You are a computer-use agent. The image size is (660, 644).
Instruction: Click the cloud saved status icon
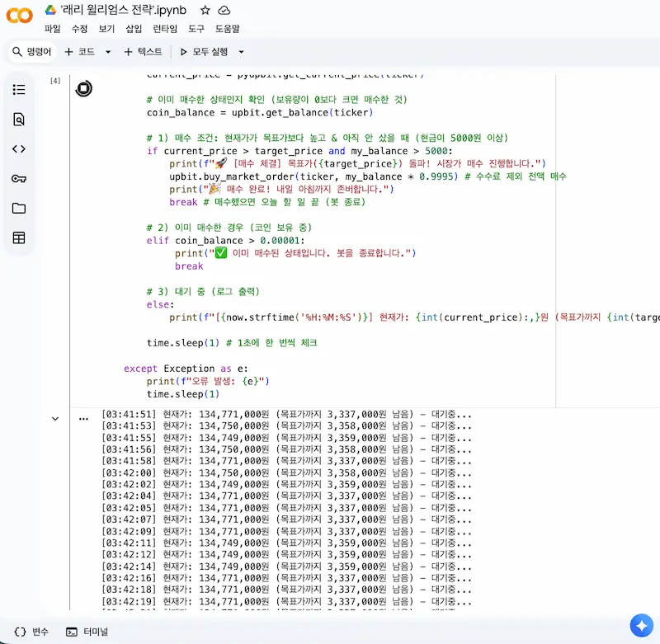(x=224, y=10)
